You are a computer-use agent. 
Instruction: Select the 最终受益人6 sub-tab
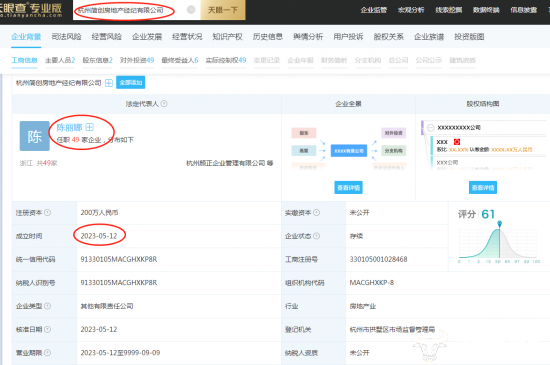coord(180,60)
